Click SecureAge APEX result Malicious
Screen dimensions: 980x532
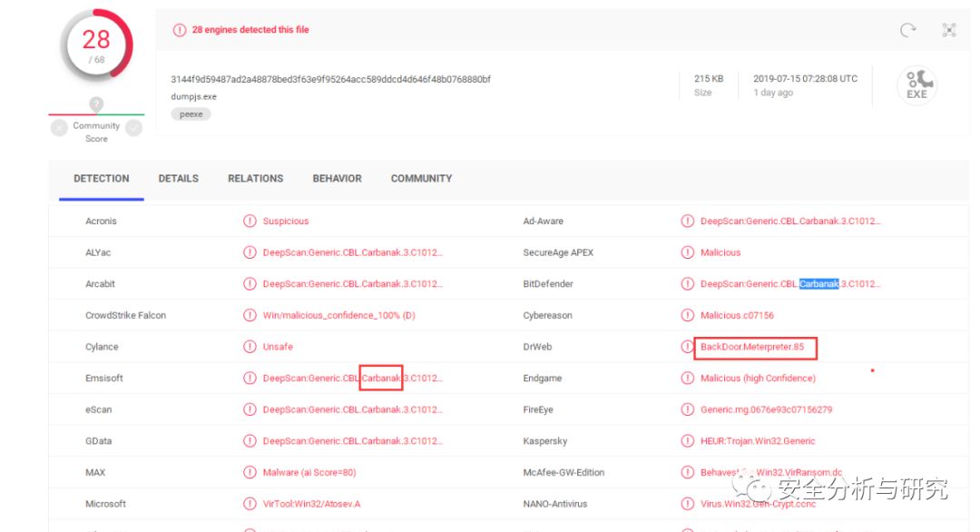720,252
